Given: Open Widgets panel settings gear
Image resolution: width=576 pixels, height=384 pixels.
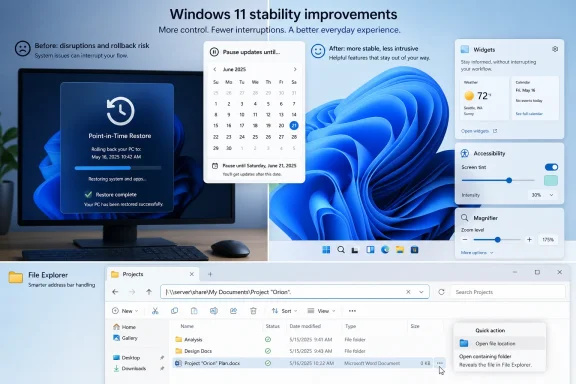Looking at the screenshot, I should [555, 49].
